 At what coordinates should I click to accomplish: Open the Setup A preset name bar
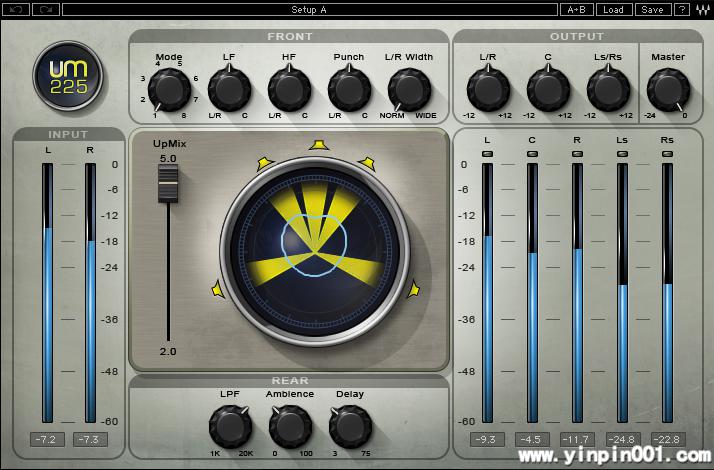click(x=308, y=10)
